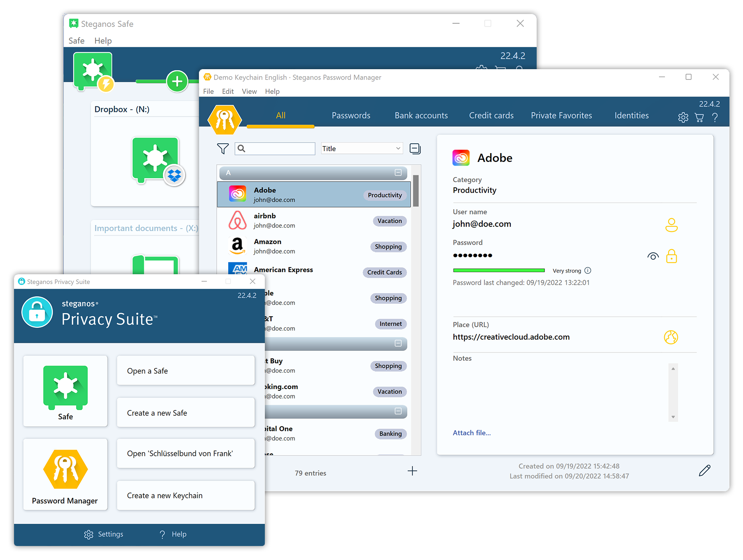The width and height of the screenshot is (743, 560).
Task: Click the green password strength bar
Action: click(499, 271)
